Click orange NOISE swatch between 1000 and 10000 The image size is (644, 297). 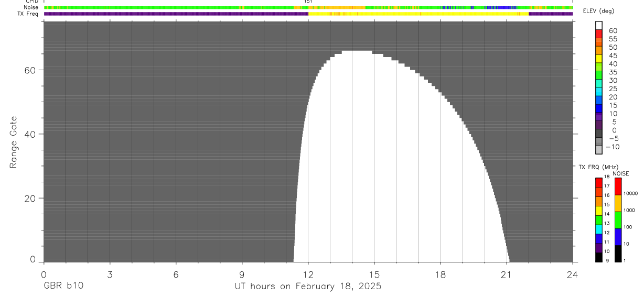pyautogui.click(x=618, y=203)
